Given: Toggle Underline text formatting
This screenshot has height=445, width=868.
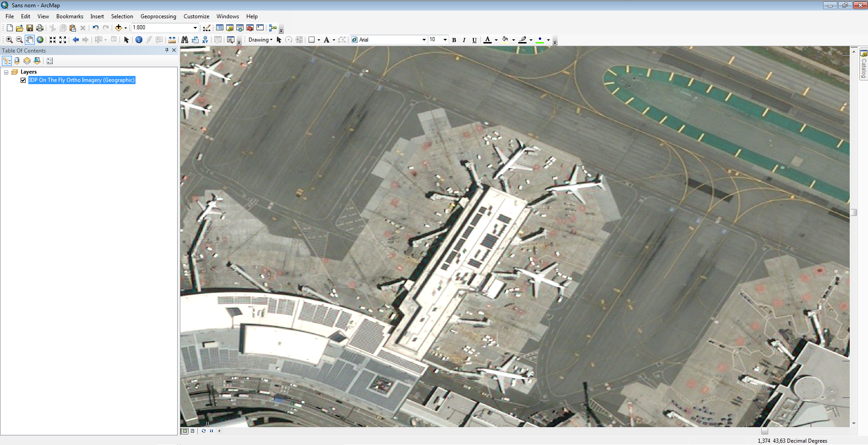Looking at the screenshot, I should point(474,40).
